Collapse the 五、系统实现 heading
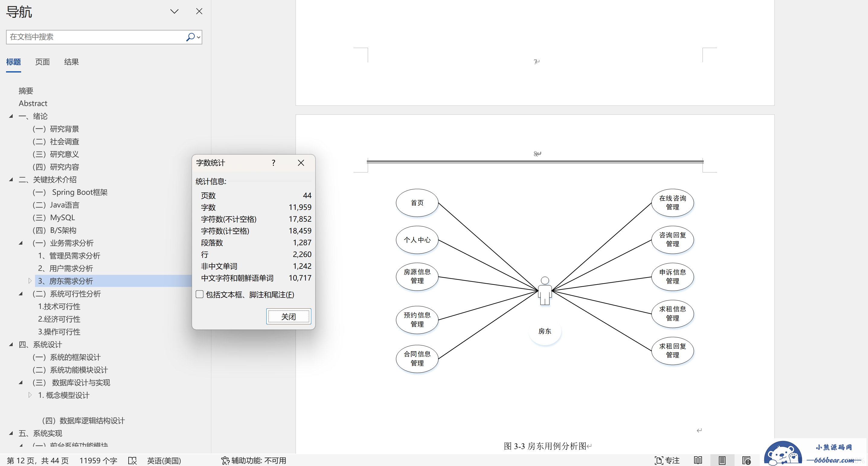Viewport: 868px width, 466px height. (11, 433)
